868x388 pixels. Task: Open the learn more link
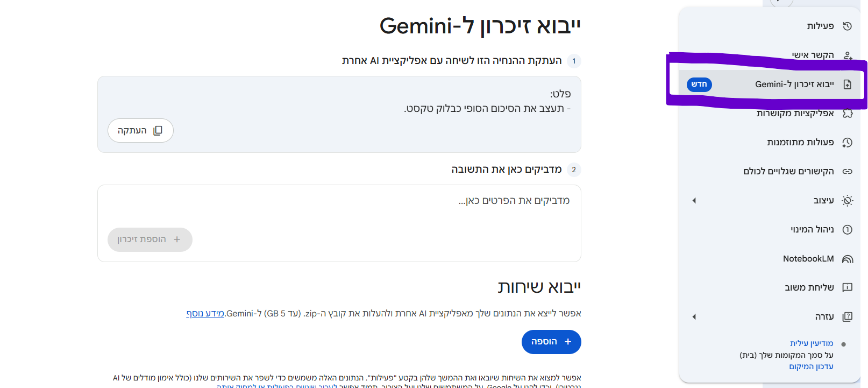click(x=205, y=314)
